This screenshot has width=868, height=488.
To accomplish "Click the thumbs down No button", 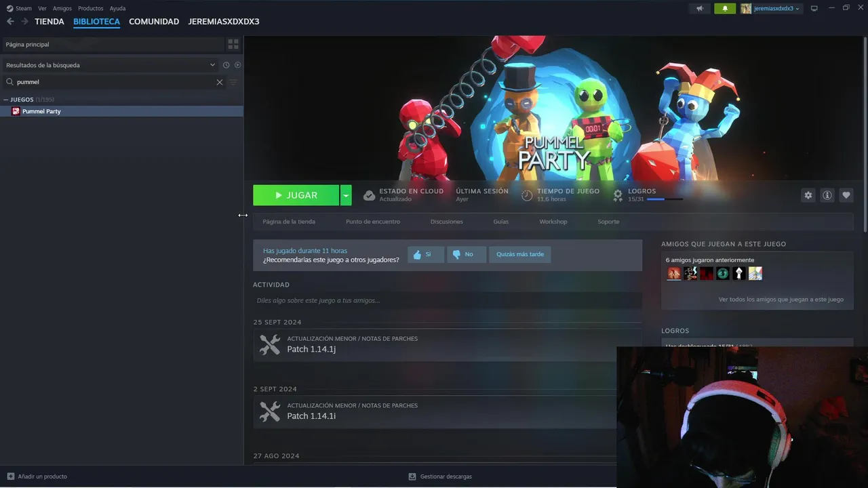I will click(467, 254).
